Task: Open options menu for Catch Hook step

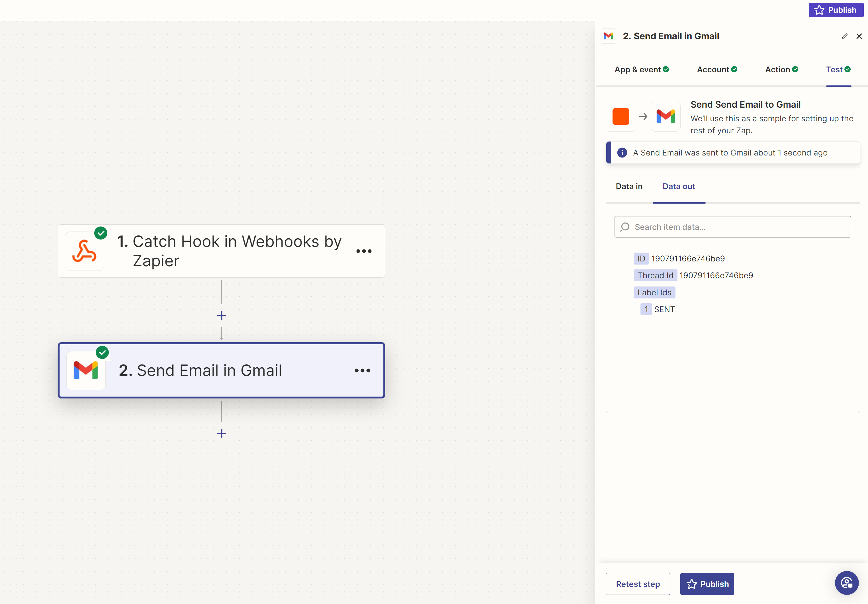Action: [364, 251]
